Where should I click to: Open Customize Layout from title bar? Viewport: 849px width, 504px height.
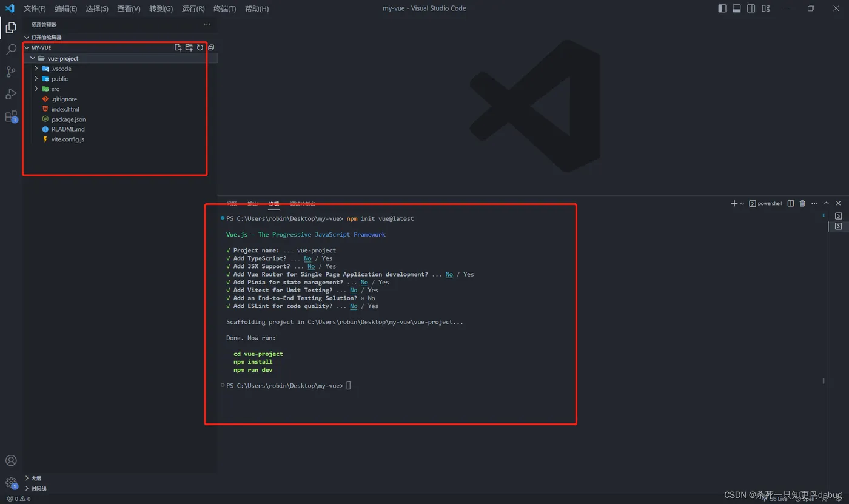click(x=766, y=8)
